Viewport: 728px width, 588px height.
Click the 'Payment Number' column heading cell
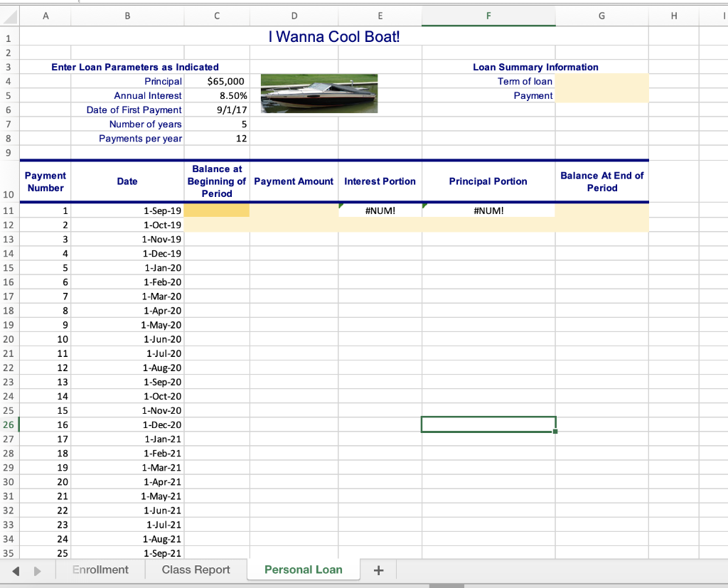pos(45,181)
